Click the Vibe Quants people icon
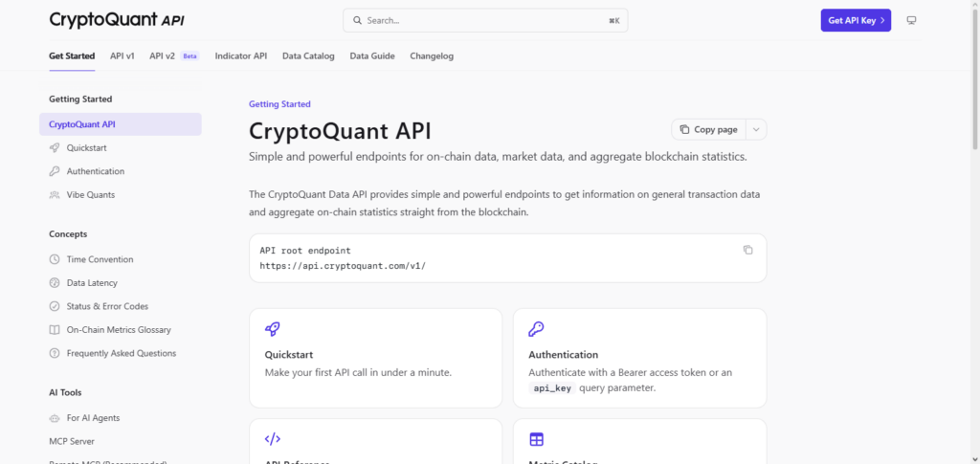The image size is (980, 464). coord(55,195)
